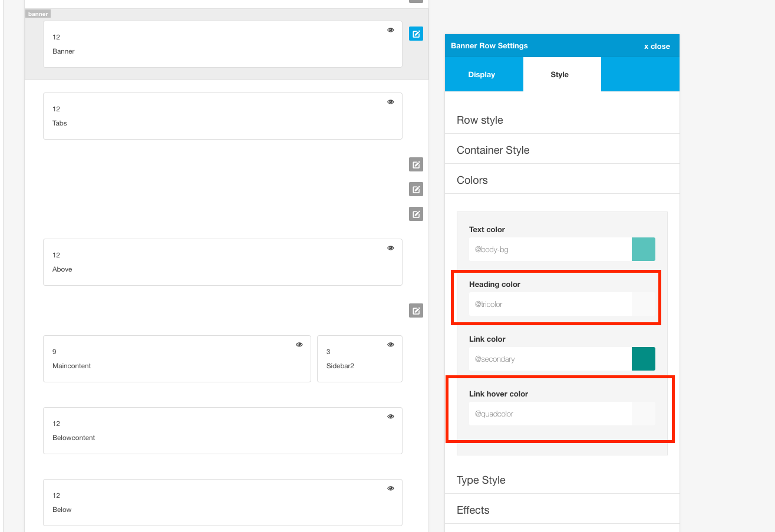775x532 pixels.
Task: Open the Link color green swatch
Action: (643, 359)
